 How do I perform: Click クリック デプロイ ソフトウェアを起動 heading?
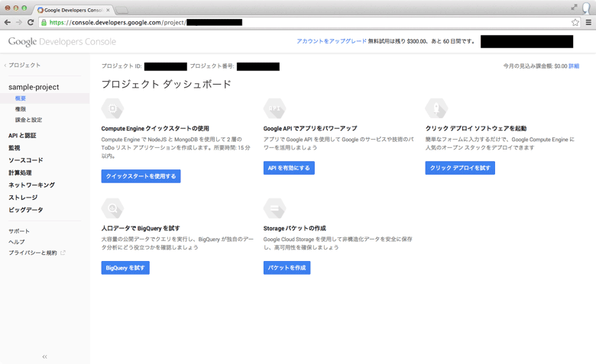476,129
